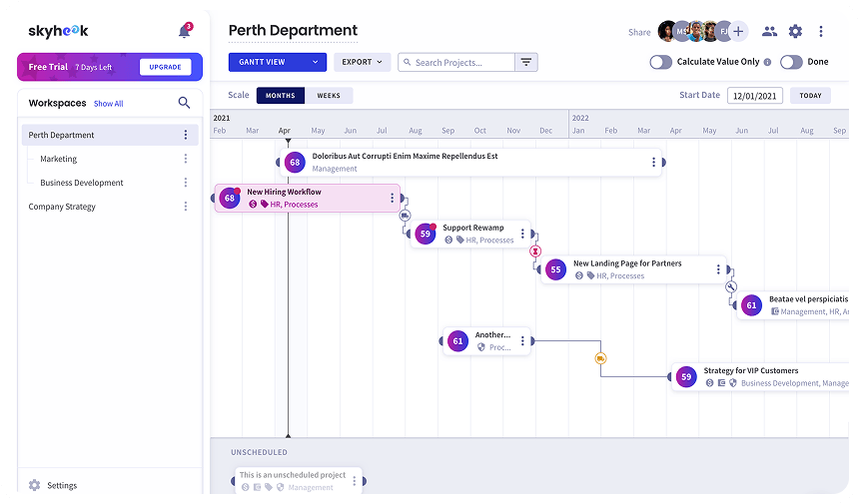Image resolution: width=859 pixels, height=504 pixels.
Task: Click Perth Department page title
Action: 293,31
